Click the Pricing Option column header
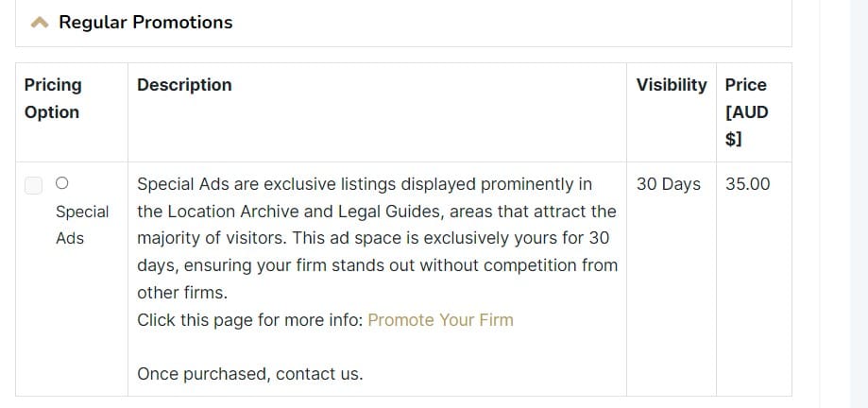 [x=53, y=98]
